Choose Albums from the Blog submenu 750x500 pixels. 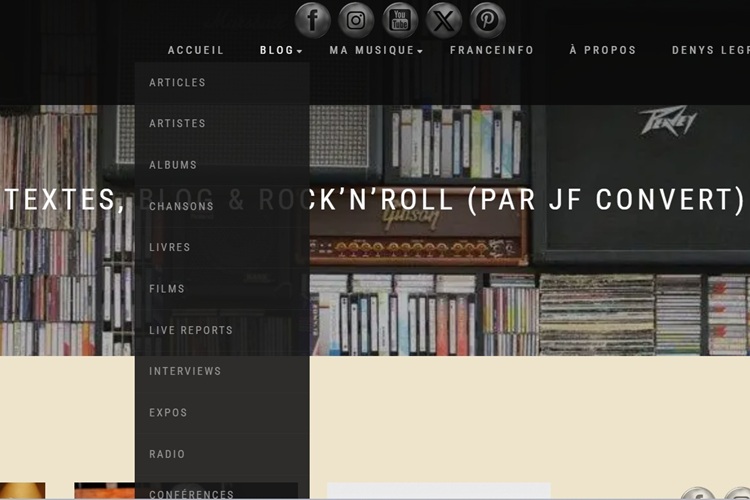pos(222,165)
